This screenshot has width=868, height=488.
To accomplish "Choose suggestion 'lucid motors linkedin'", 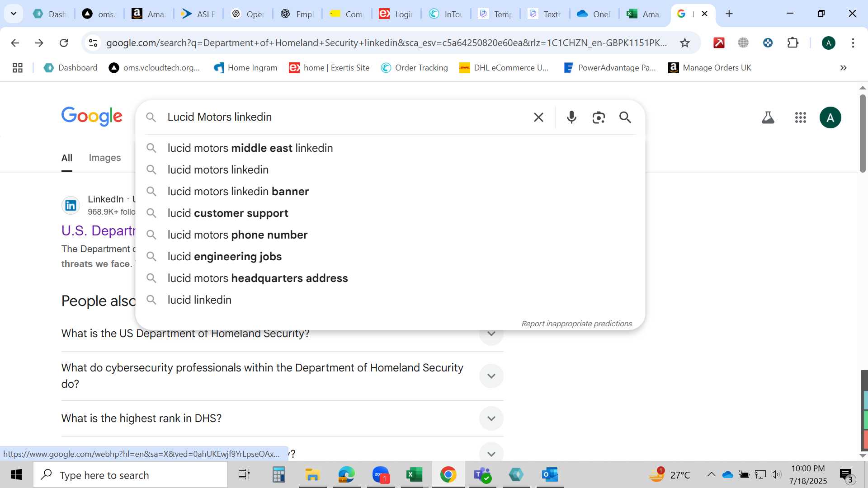I will tap(390, 170).
